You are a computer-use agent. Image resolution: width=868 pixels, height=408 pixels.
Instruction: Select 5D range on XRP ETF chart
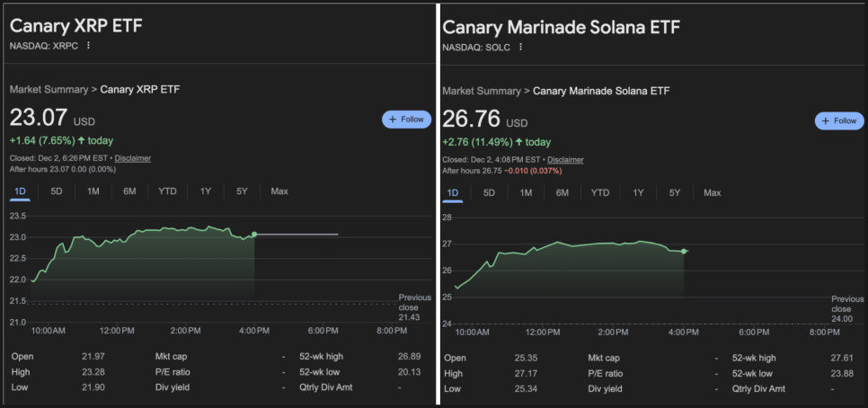(x=57, y=191)
